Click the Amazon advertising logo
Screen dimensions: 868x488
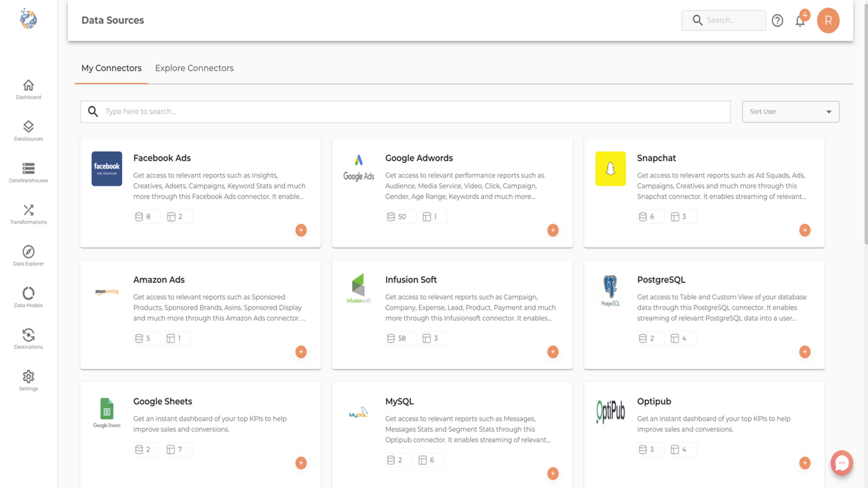tap(106, 291)
